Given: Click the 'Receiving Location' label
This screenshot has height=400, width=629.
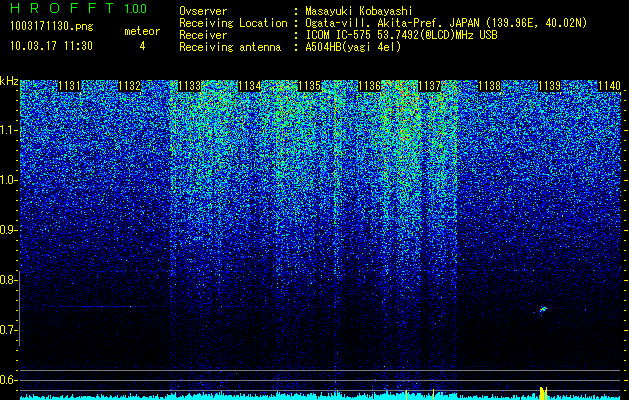Looking at the screenshot, I should [233, 23].
